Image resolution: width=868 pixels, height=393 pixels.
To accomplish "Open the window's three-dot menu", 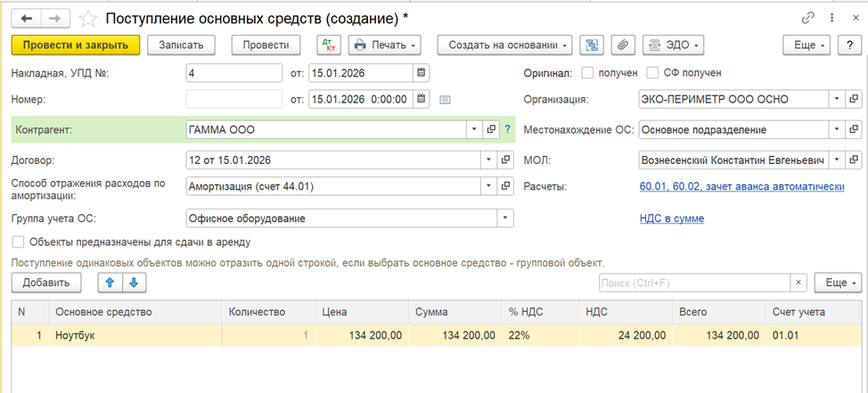I will (831, 18).
